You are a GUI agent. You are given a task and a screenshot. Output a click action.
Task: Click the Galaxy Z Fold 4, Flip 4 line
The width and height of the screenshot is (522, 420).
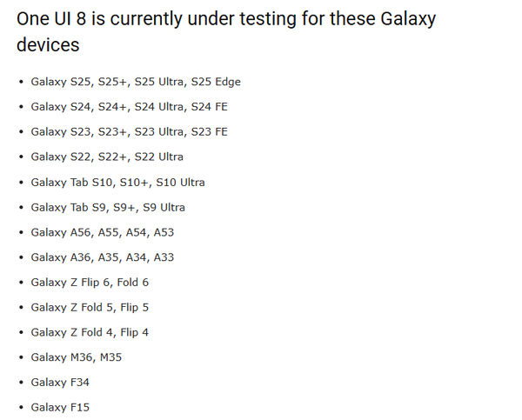(x=90, y=332)
